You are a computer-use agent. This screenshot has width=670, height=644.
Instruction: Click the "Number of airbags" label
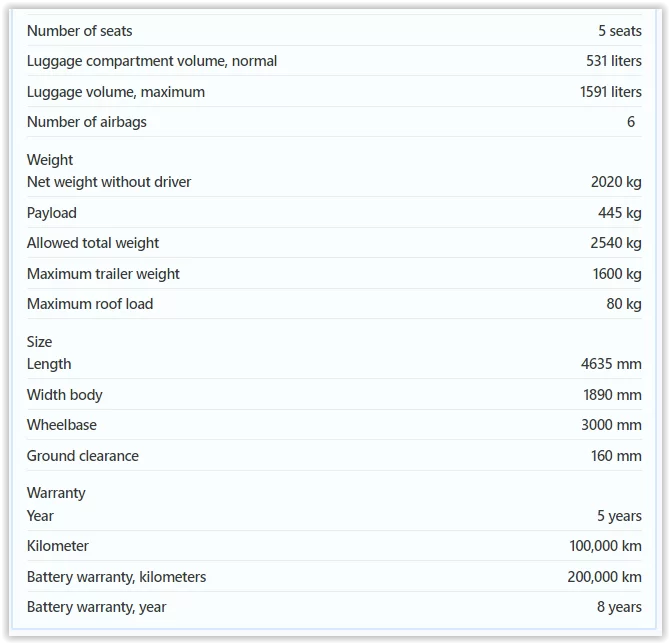pos(86,122)
